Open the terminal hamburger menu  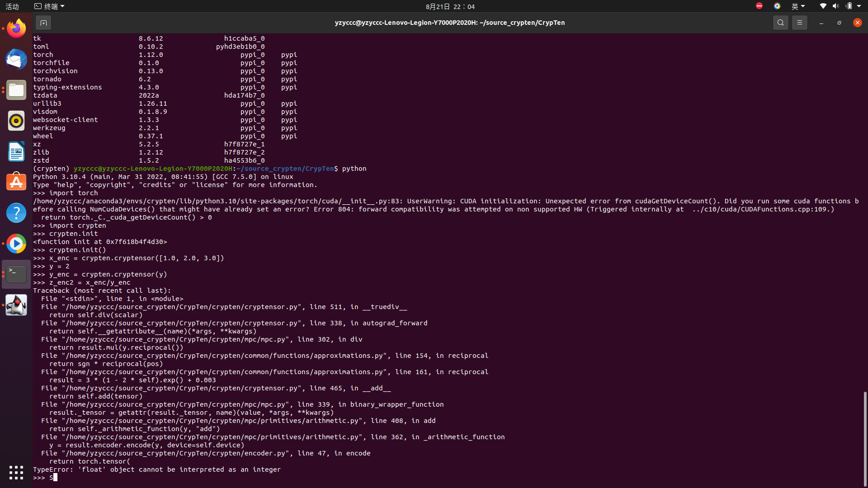799,23
